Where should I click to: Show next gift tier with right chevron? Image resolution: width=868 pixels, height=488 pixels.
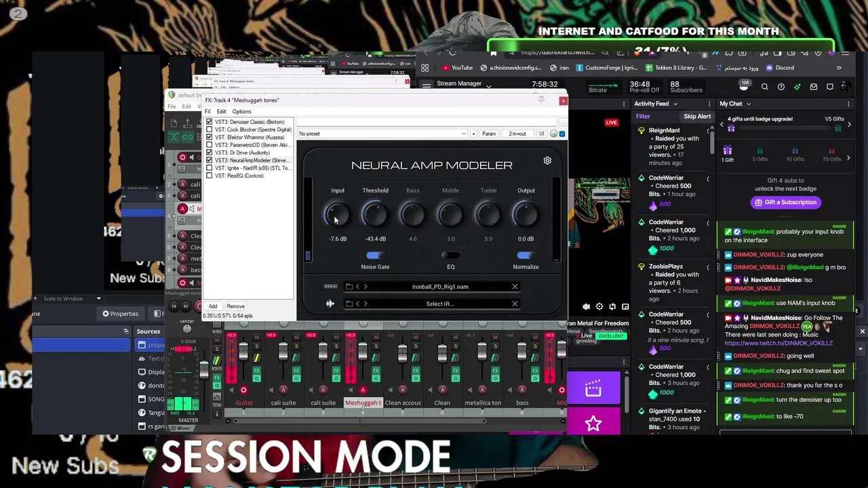(848, 158)
